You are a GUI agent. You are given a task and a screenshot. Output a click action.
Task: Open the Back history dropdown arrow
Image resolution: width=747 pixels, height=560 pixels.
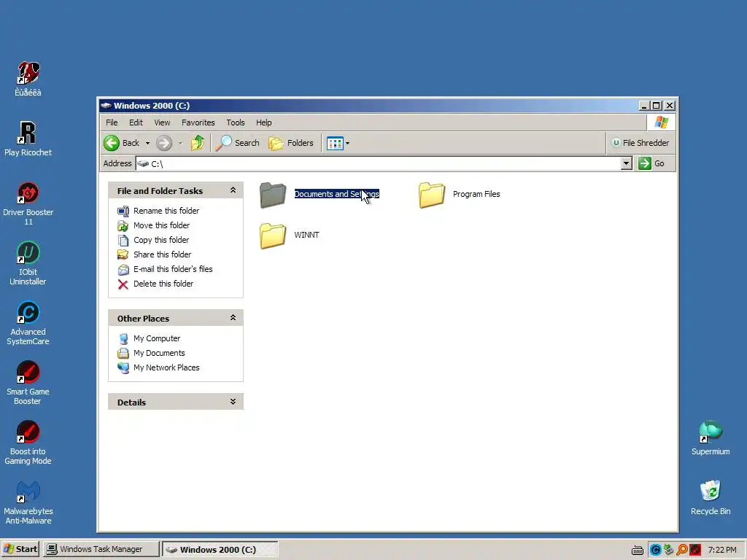[x=147, y=143]
